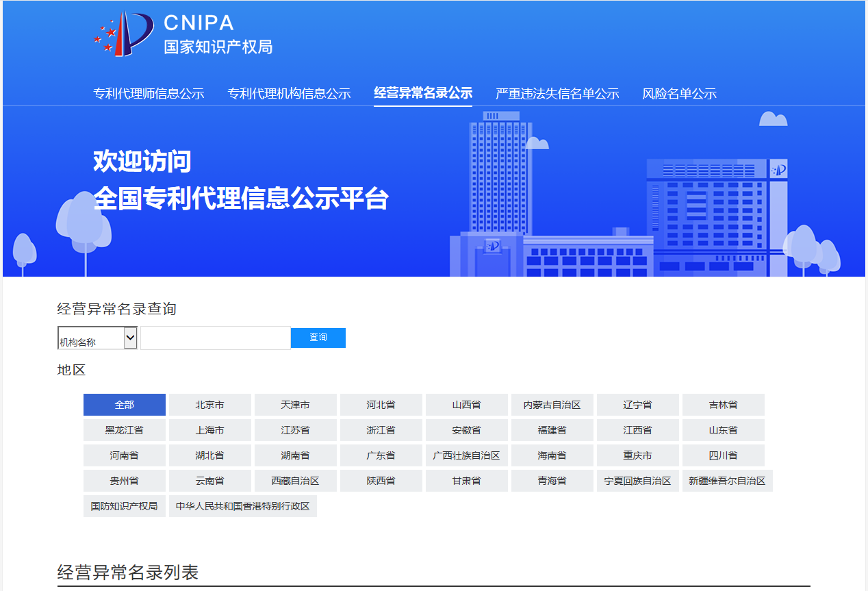This screenshot has height=591, width=868.
Task: Filter by 中华人民共和国香港特别行政区
Action: [243, 506]
